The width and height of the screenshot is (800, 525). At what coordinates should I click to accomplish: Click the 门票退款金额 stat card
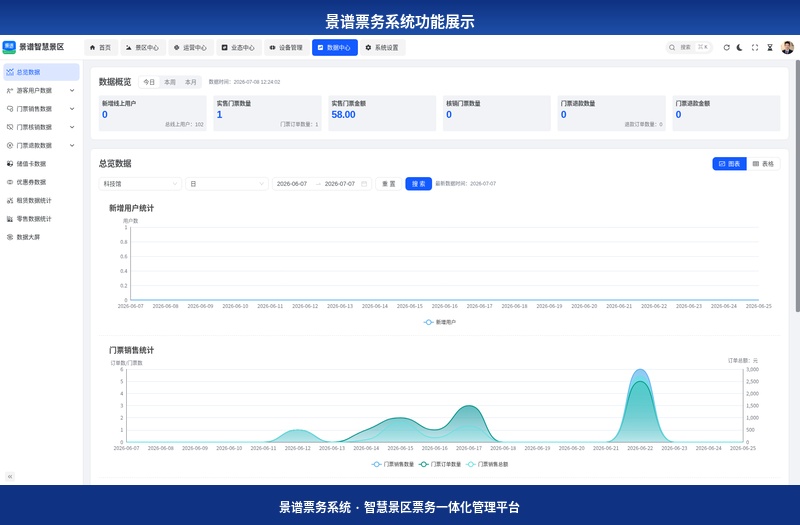(x=727, y=113)
